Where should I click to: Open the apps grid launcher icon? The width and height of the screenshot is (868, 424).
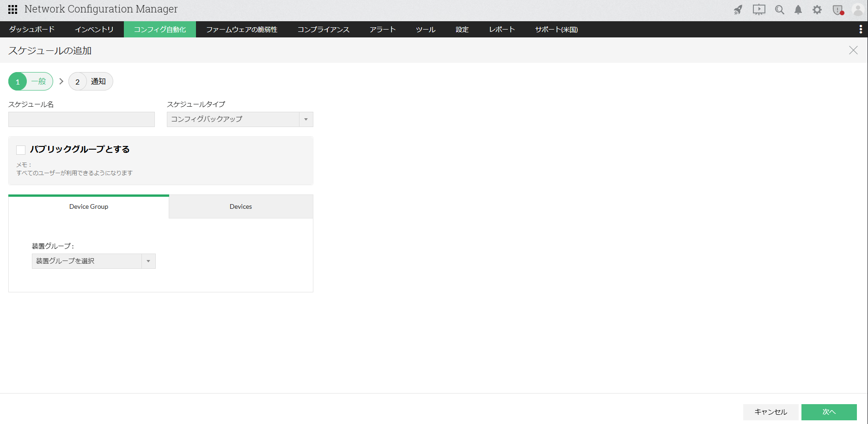coord(12,9)
